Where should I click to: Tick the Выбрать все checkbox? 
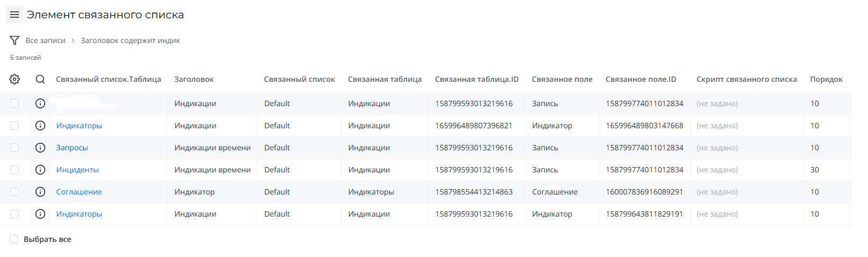(x=15, y=239)
